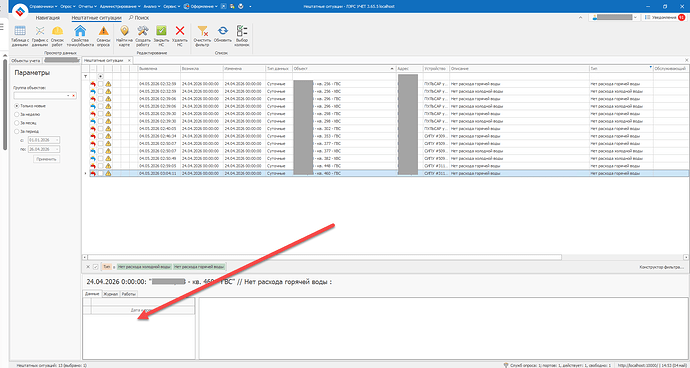This screenshot has width=690, height=368.
Task: Open Сеансы опроса warning icon
Action: pyautogui.click(x=103, y=36)
